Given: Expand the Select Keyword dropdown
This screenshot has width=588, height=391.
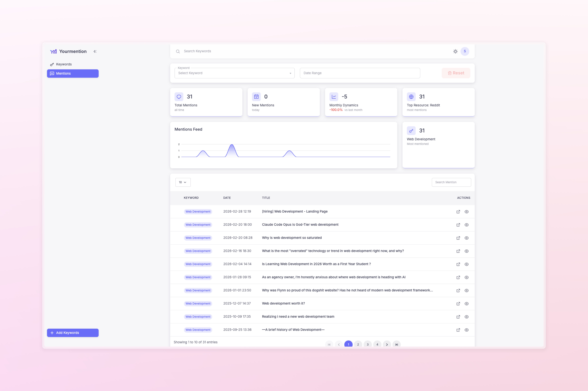Looking at the screenshot, I should pos(234,73).
